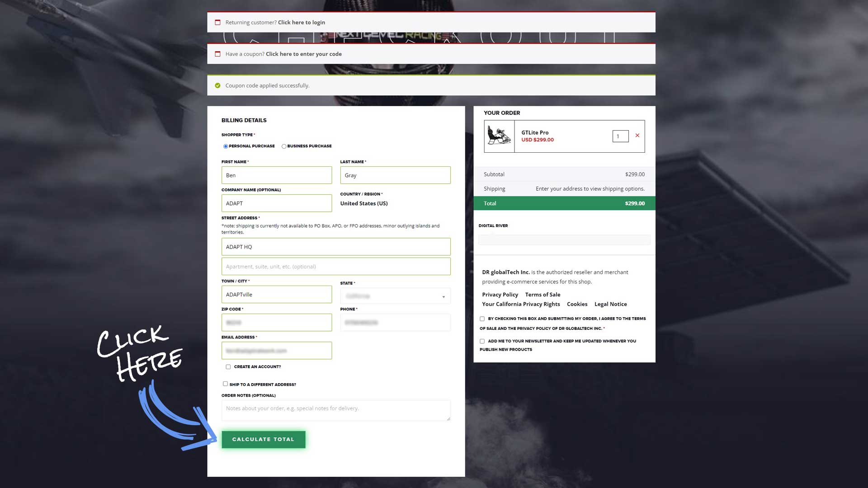Enable Create an Account checkbox

tap(228, 367)
